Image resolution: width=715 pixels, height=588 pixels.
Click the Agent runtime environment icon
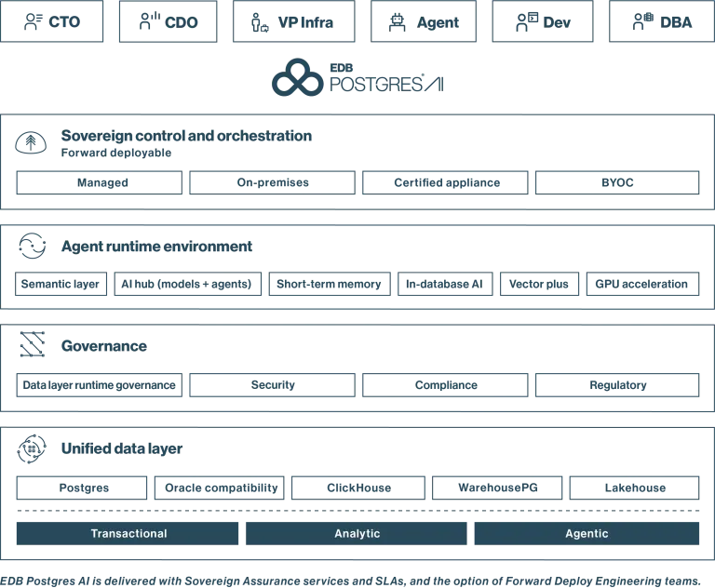pyautogui.click(x=32, y=247)
